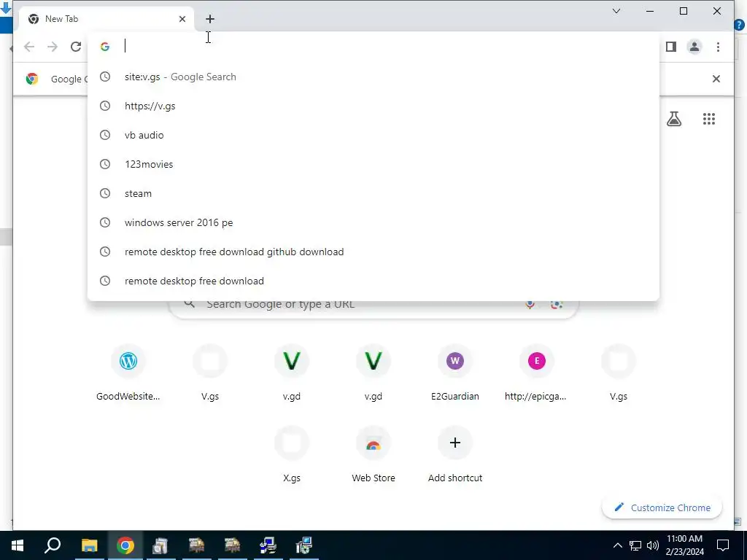
Task: Click Add shortcut button
Action: [455, 455]
